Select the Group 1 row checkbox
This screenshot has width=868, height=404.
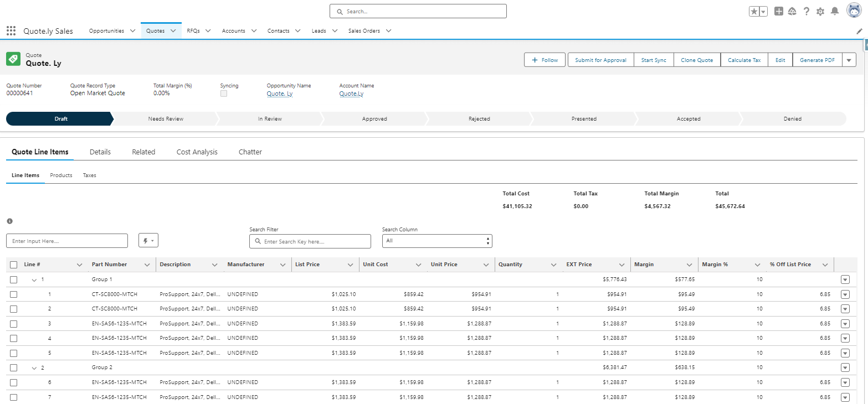[x=14, y=279]
